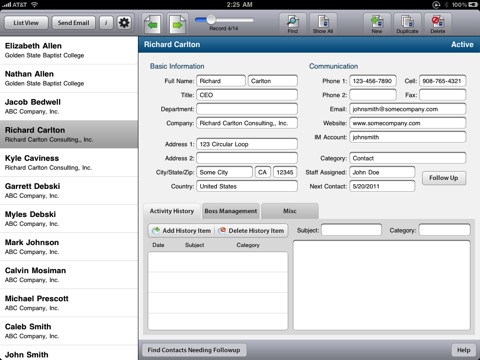Click the history Subject input field

(351, 230)
